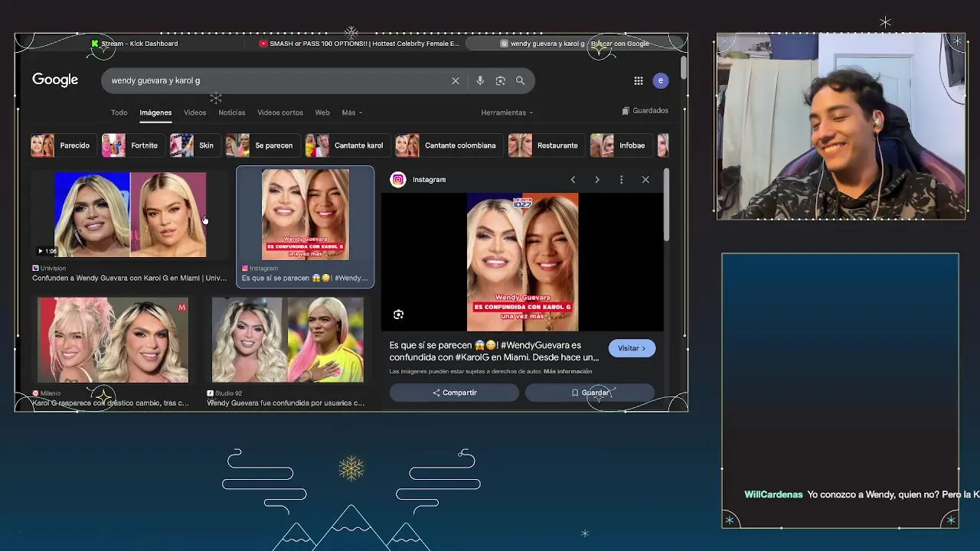980x551 pixels.
Task: Open Google Lens image search icon
Action: point(500,80)
